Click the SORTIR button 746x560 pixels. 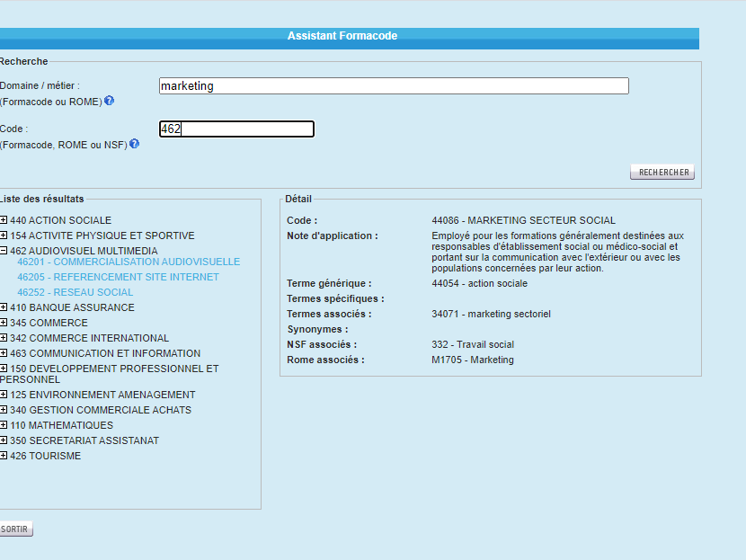point(15,529)
